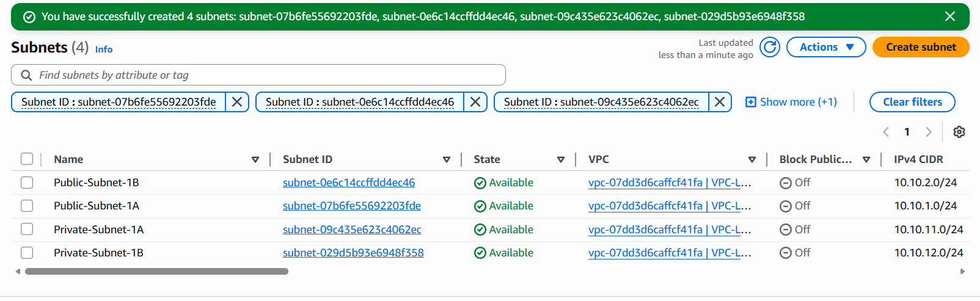Remove filter subnet-09c435e623c4062ec
980x301 pixels.
tap(720, 102)
